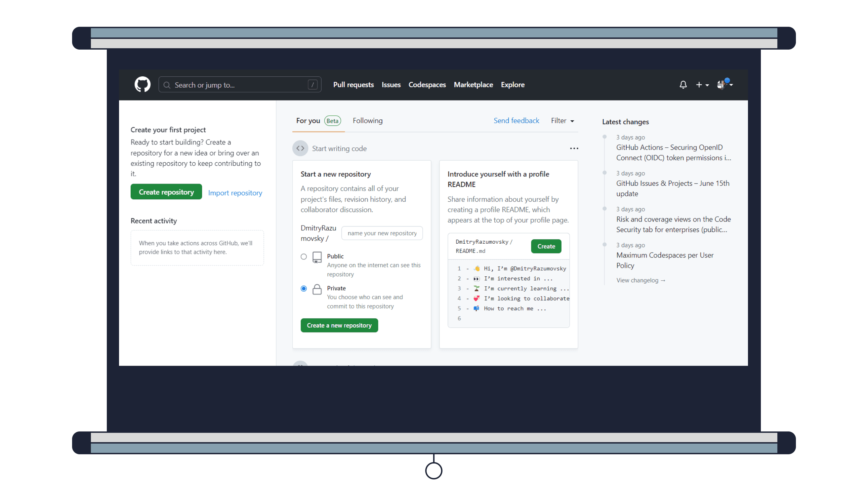868x486 pixels.
Task: Open the Explore page
Action: 513,85
